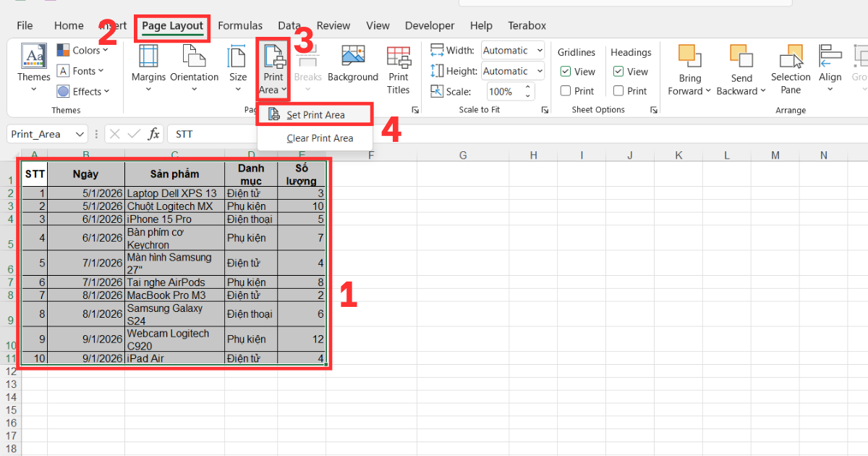The image size is (868, 456).
Task: Click the Danh mục header cell
Action: pyautogui.click(x=251, y=174)
